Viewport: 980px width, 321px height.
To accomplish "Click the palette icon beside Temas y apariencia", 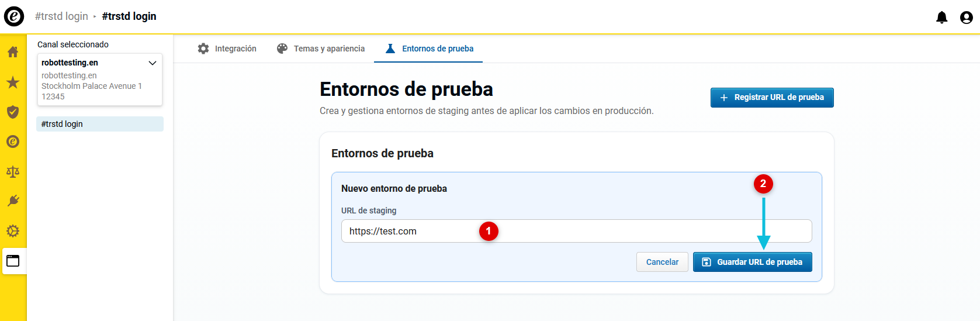I will tap(282, 49).
